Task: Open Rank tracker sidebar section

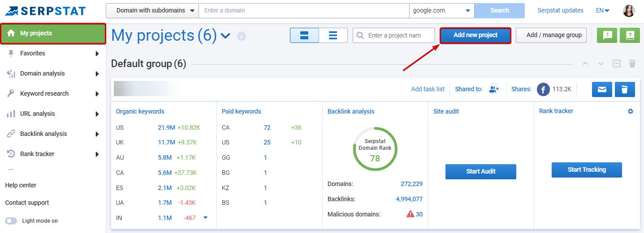Action: pos(53,154)
